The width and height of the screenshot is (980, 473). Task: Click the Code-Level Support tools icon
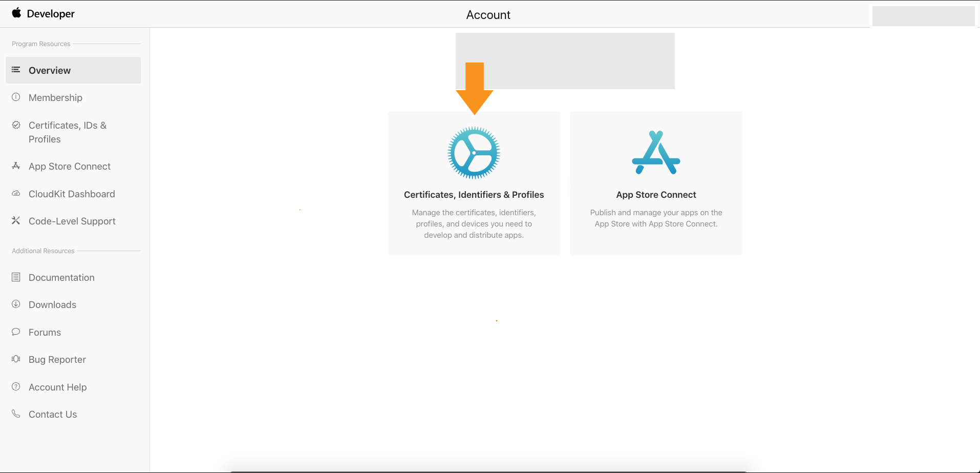pos(16,220)
